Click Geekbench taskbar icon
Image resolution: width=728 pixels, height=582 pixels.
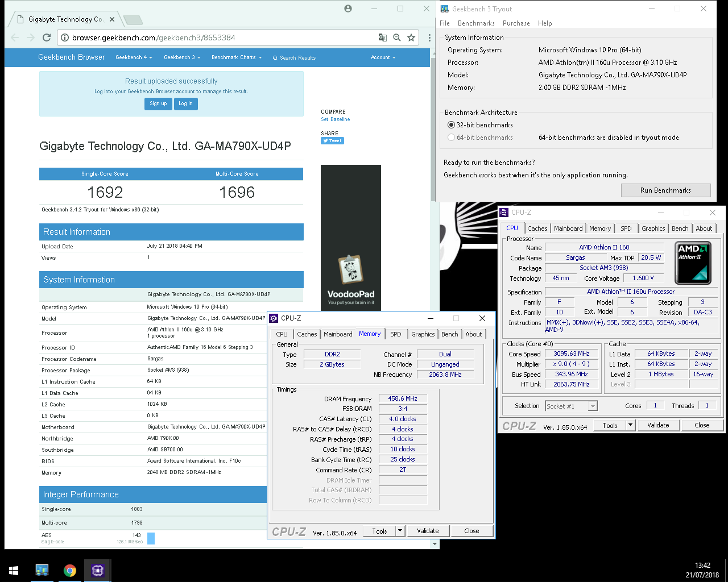42,570
